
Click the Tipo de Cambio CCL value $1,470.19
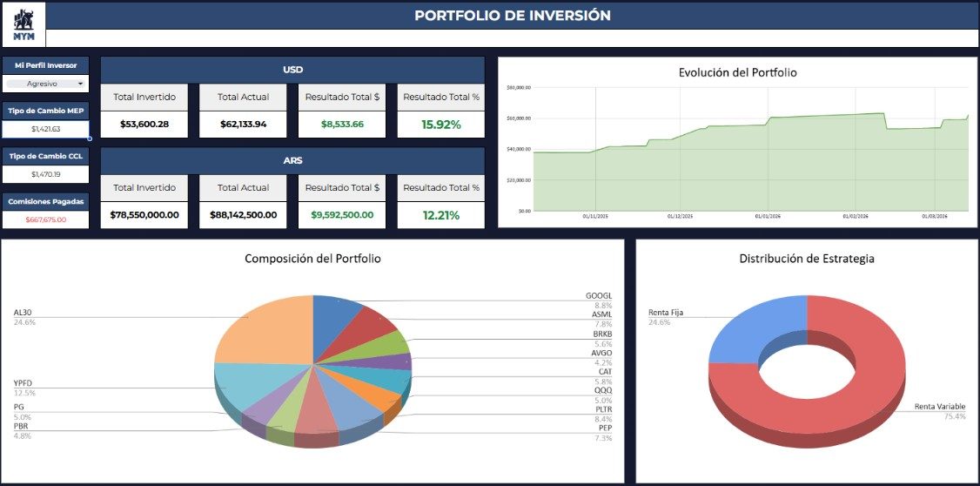click(45, 174)
